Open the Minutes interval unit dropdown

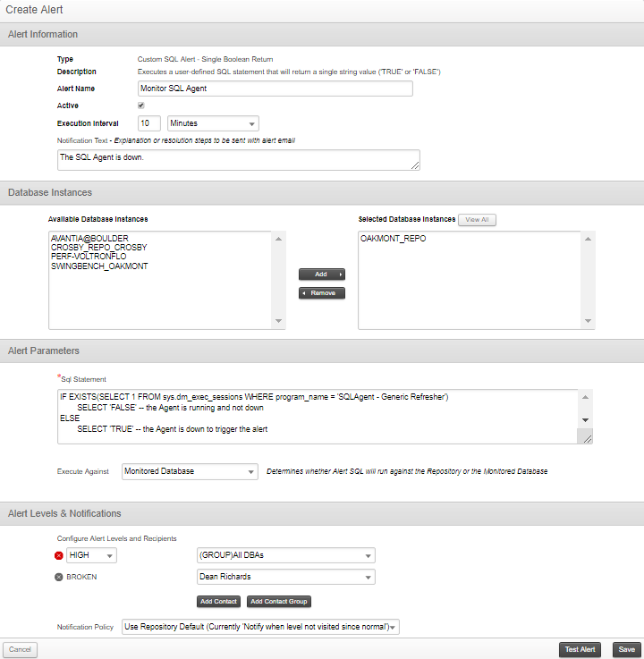tap(213, 123)
